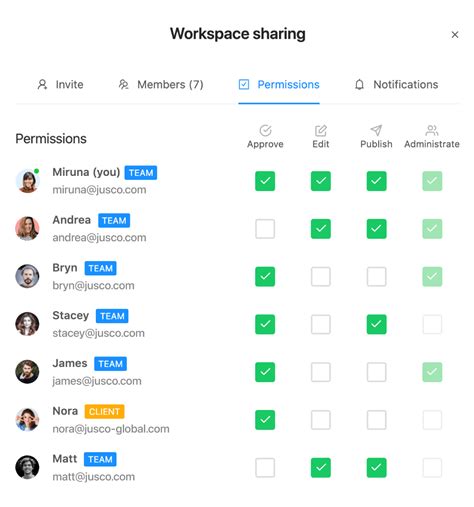This screenshot has width=474, height=507.
Task: Enable Edit permission for Bryn
Action: point(321,276)
